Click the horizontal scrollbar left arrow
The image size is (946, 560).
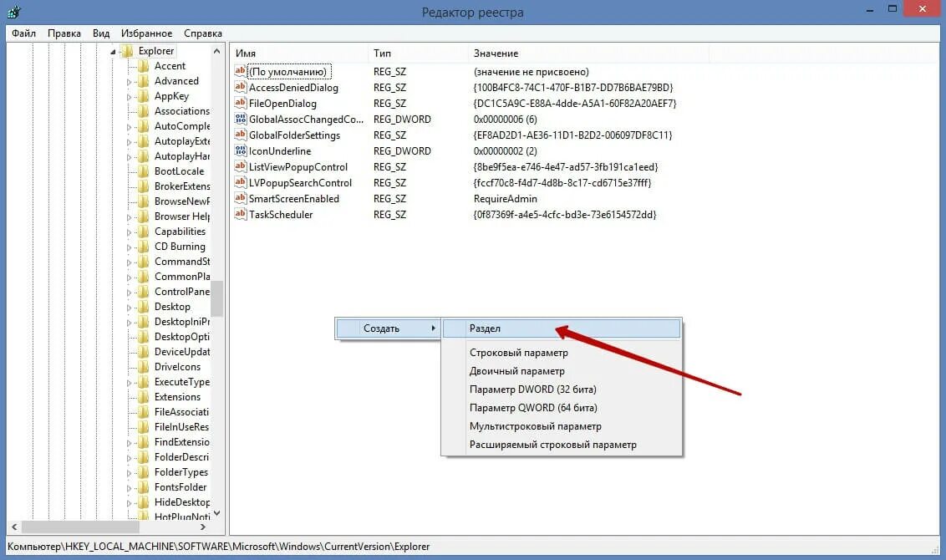tap(14, 527)
